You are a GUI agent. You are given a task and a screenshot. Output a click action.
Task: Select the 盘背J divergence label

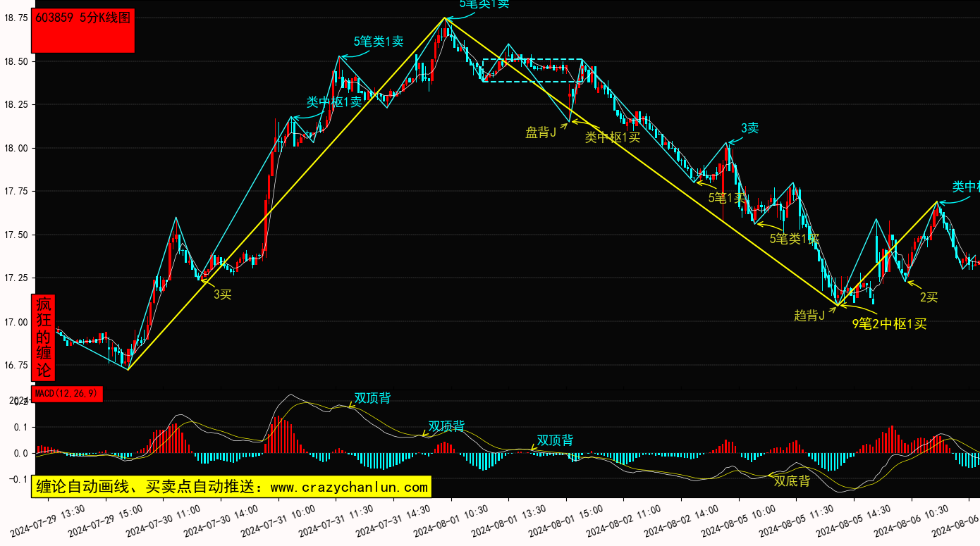point(541,132)
